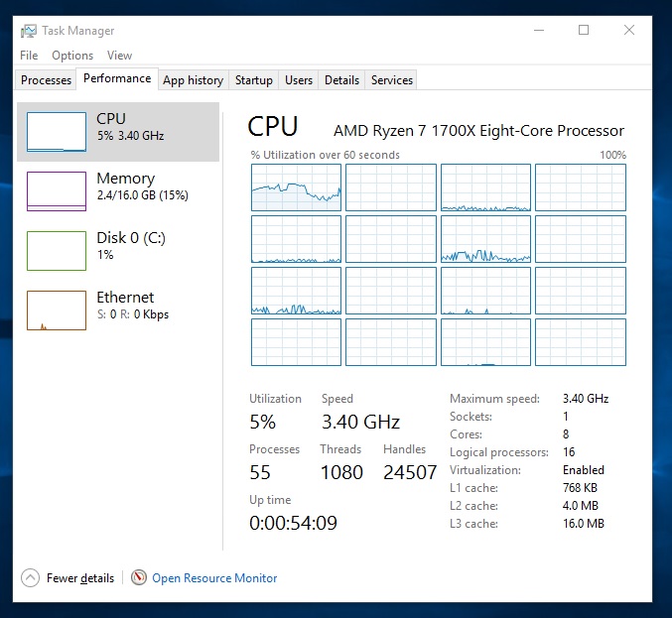The image size is (672, 618).
Task: Click the Logical processors value 16
Action: coord(569,451)
